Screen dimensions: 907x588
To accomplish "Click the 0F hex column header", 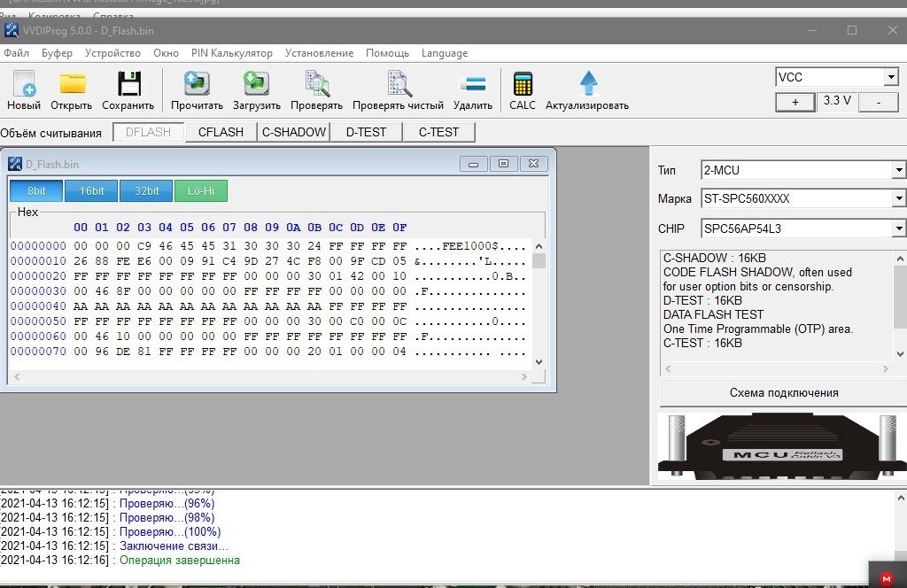I will coord(399,228).
